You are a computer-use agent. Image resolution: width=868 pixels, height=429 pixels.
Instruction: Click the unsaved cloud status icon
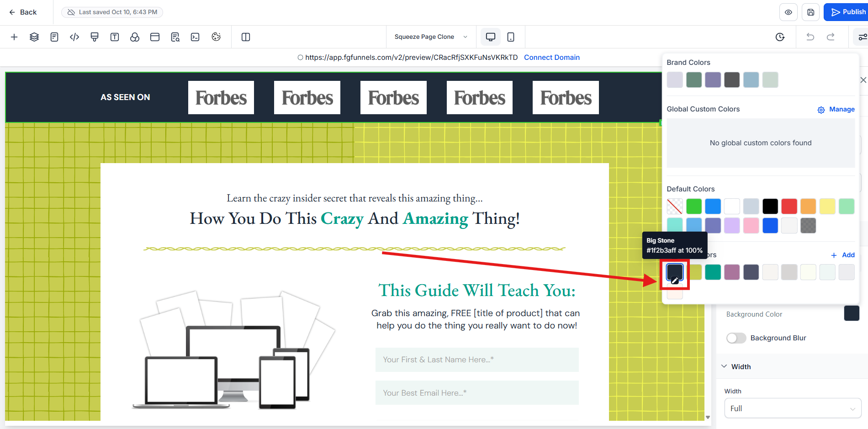(x=71, y=12)
